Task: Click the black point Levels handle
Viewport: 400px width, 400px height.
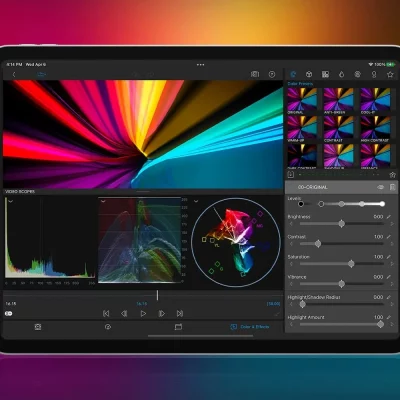Action: click(x=301, y=204)
